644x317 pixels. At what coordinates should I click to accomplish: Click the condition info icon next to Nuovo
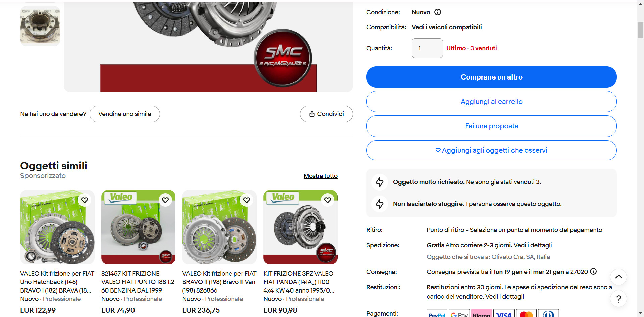point(438,12)
